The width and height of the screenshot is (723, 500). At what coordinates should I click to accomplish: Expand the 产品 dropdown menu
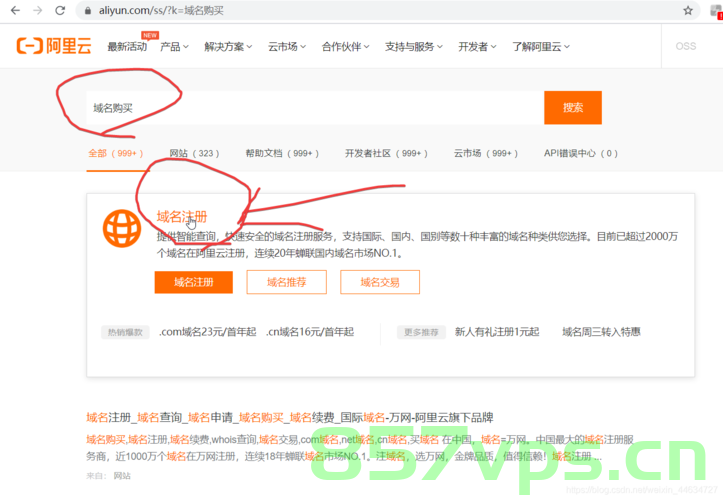[x=174, y=47]
